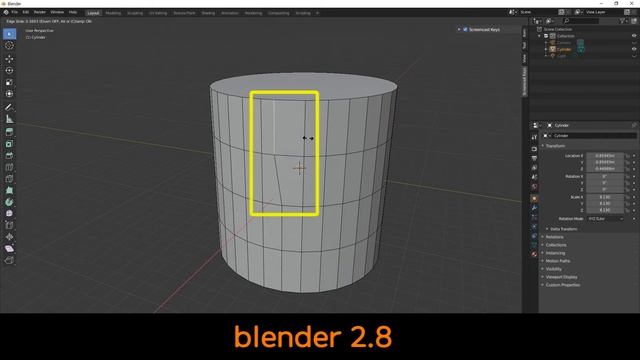
Task: Select the Annotate tool
Action: (x=9, y=107)
